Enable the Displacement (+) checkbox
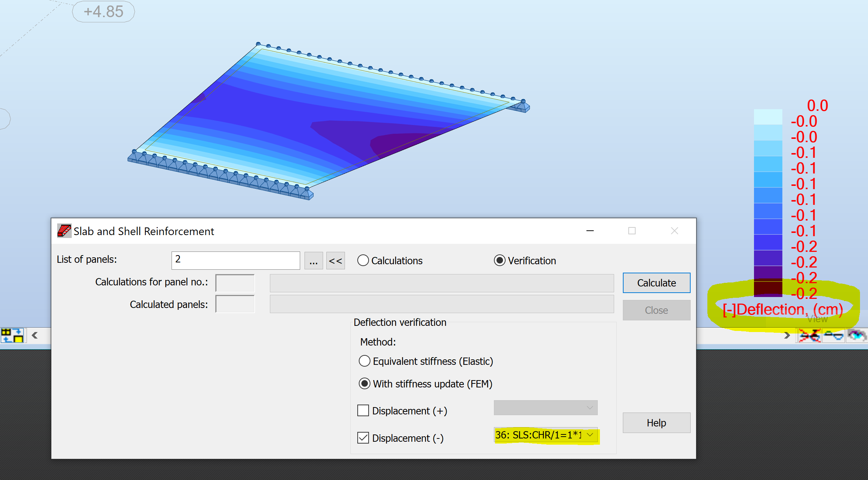This screenshot has width=868, height=480. 363,410
